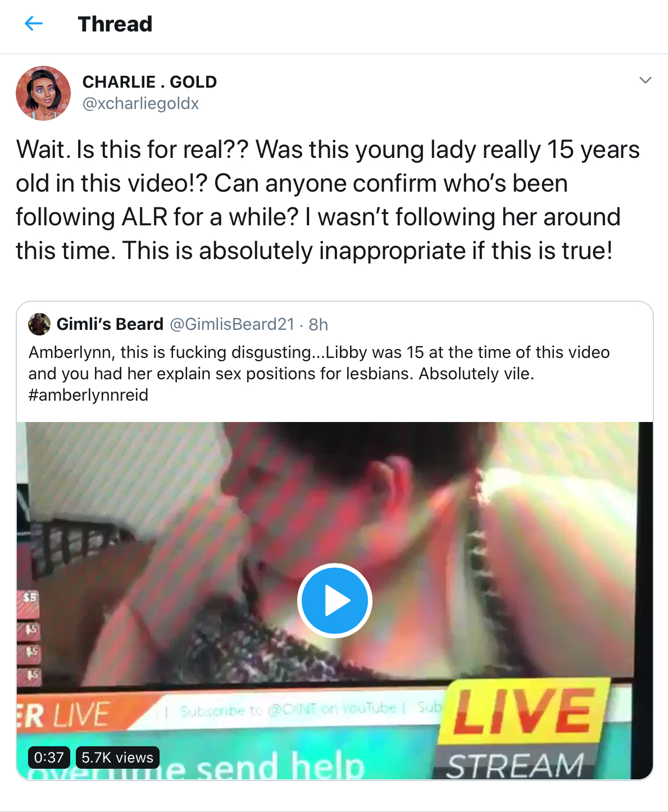Screen dimensions: 668x812
Task: Click the 0:37 video duration badge
Action: [x=49, y=757]
